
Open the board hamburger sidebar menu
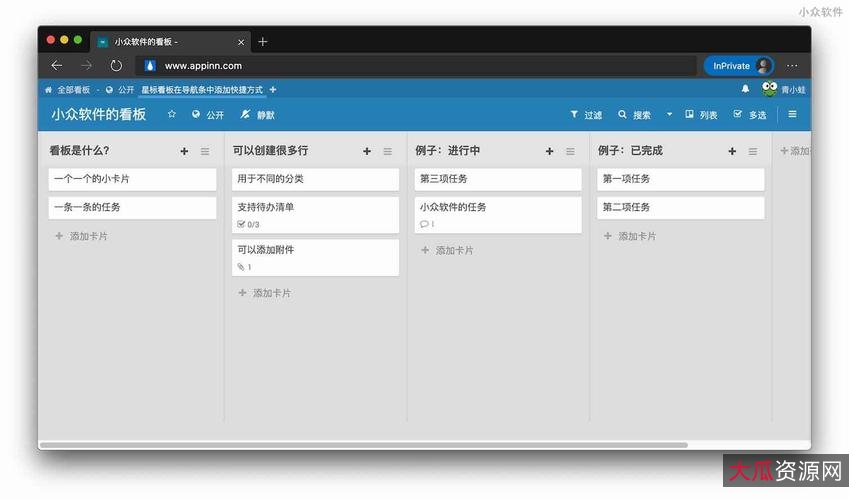pyautogui.click(x=792, y=114)
